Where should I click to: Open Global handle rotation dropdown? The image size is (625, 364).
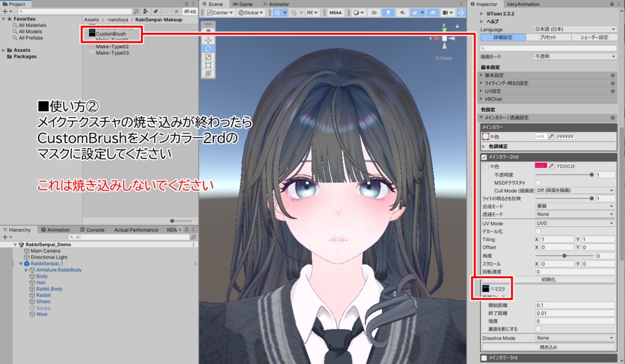[250, 13]
